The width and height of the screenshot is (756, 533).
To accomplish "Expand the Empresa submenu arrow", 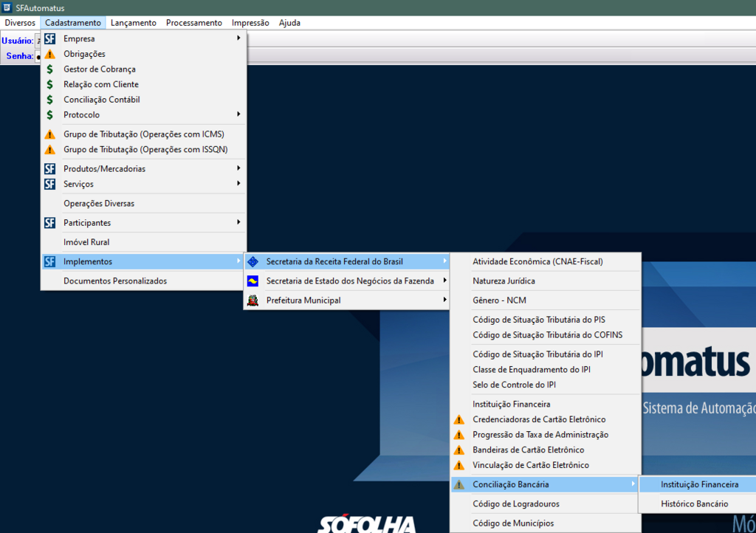I will 238,38.
